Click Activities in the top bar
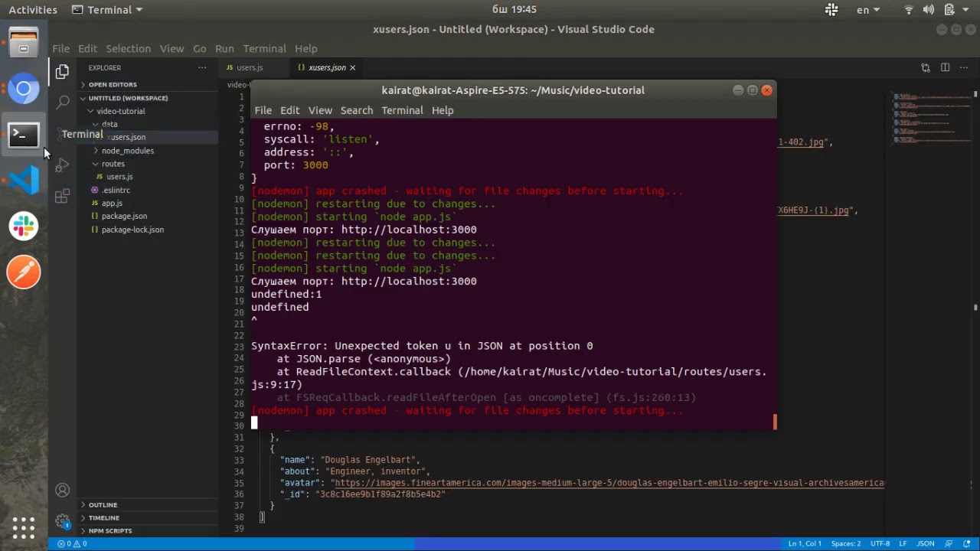Screen dimensions: 980x551 [x=33, y=10]
